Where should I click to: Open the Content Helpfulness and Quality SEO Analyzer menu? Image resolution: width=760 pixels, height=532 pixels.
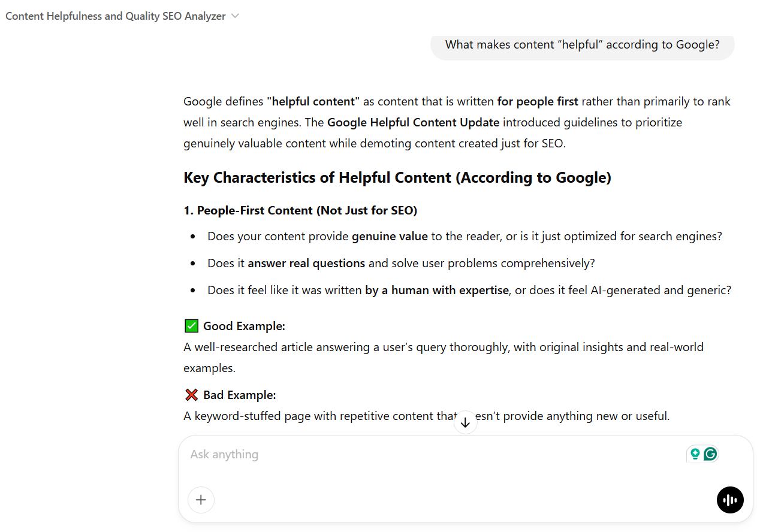coord(116,16)
